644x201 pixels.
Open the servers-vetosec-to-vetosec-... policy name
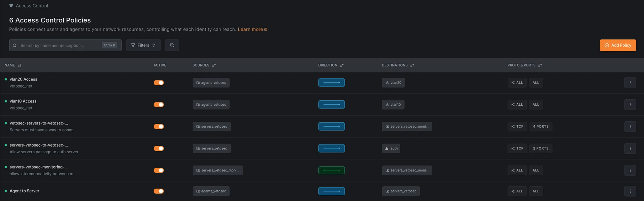coord(39,145)
